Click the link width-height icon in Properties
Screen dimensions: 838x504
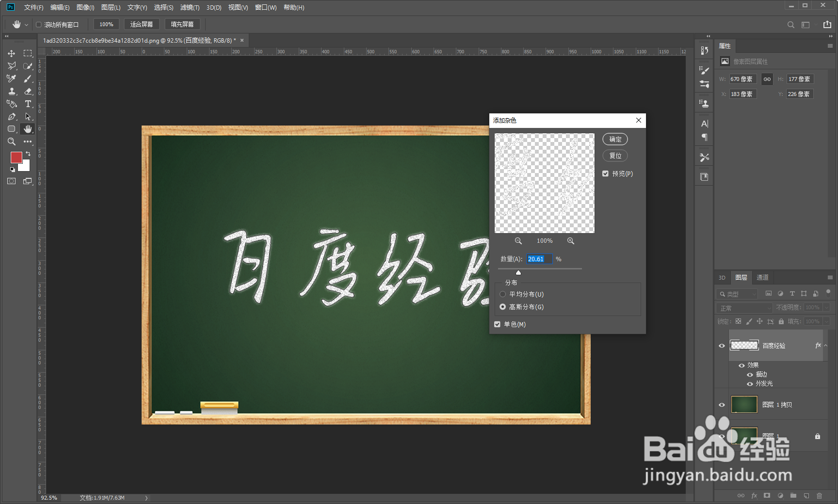767,79
